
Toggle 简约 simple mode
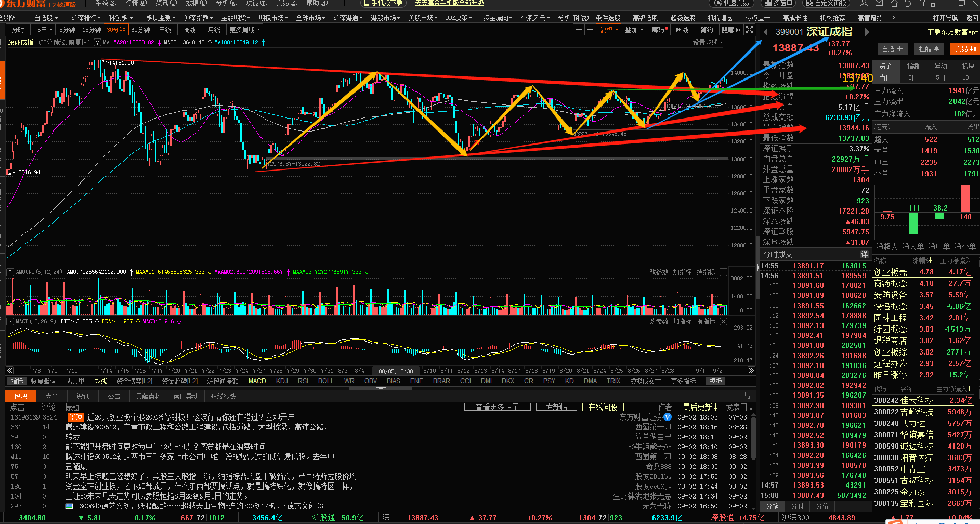(x=707, y=30)
